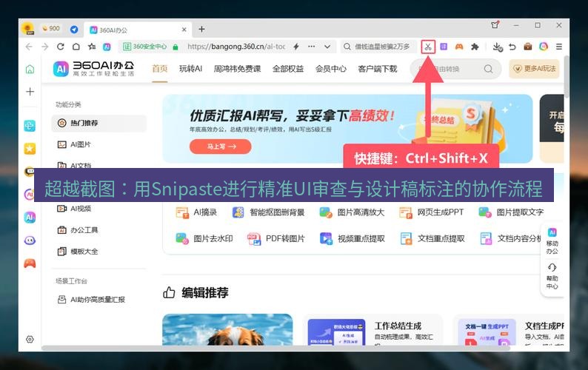
Task: Open the browser home page icon
Action: point(76,47)
